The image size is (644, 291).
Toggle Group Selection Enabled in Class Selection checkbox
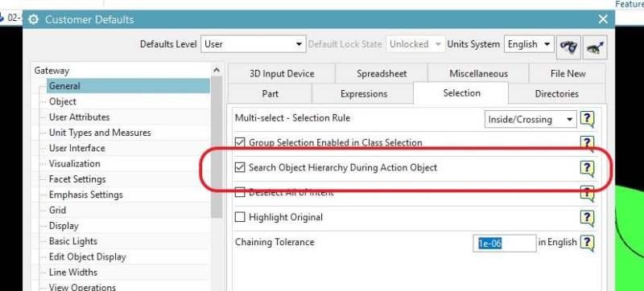click(239, 142)
